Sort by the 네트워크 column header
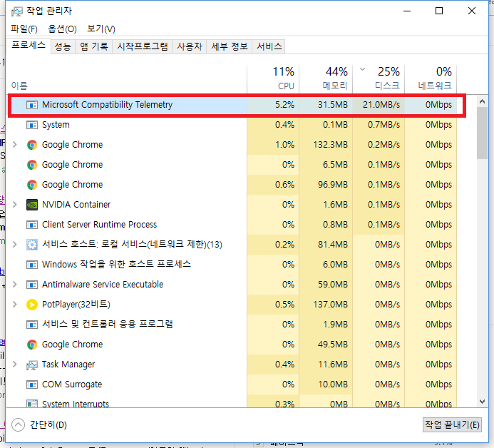 coord(431,79)
